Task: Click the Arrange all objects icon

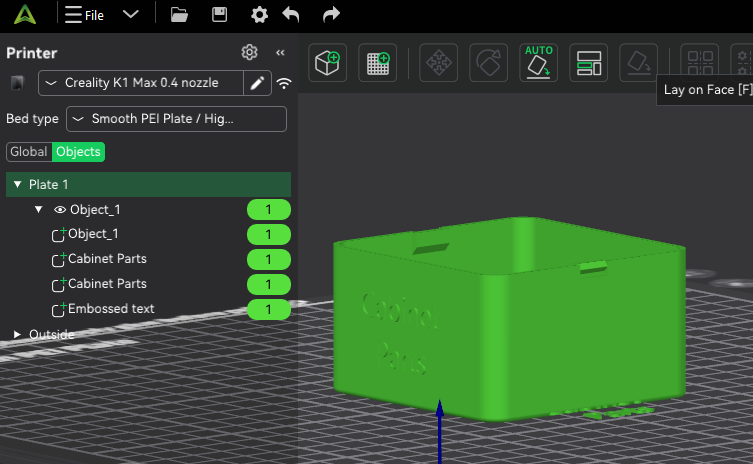Action: [589, 62]
